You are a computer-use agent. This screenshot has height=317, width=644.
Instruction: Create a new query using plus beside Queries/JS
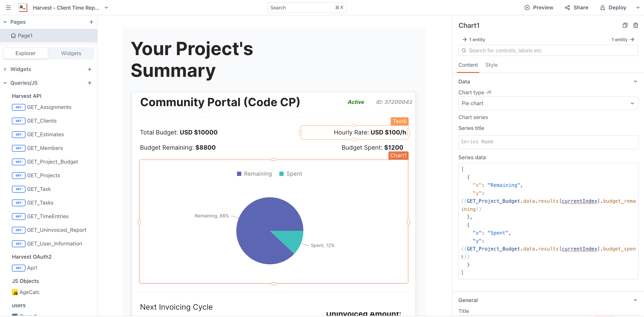[x=90, y=83]
